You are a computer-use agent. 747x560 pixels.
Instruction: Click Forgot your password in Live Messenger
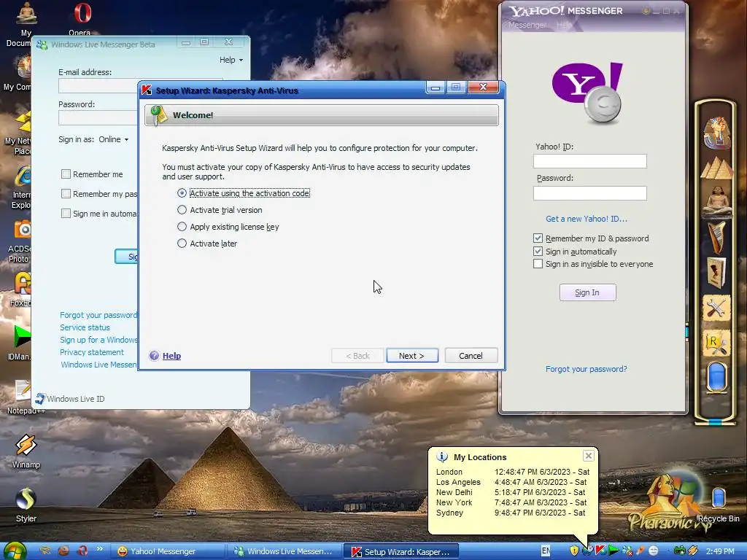(x=98, y=315)
